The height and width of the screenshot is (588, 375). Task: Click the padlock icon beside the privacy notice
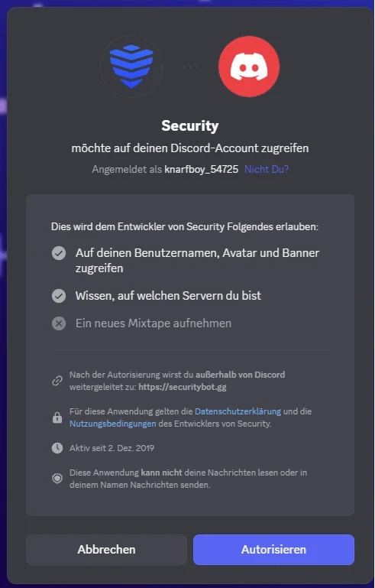(57, 417)
